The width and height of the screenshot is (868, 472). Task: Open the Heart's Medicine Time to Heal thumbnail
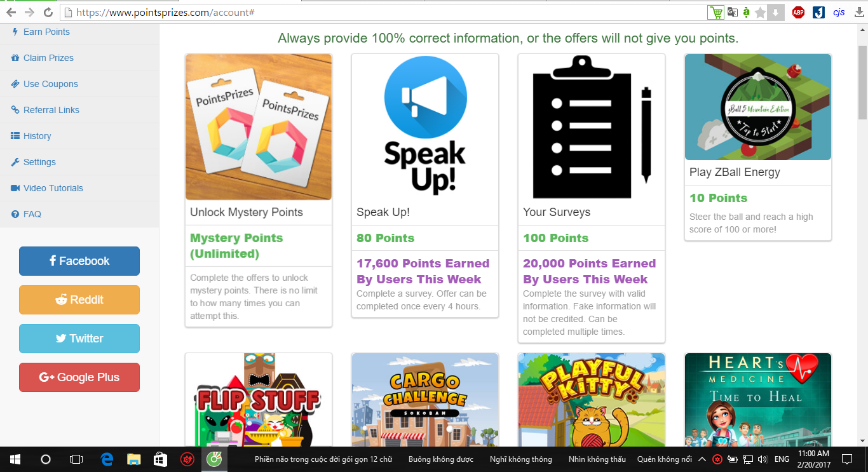tap(758, 400)
